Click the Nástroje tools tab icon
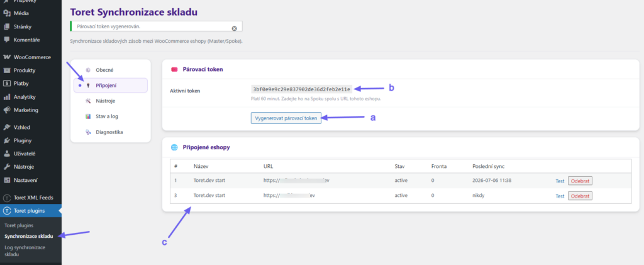Screen dimensions: 644x265 pyautogui.click(x=88, y=101)
